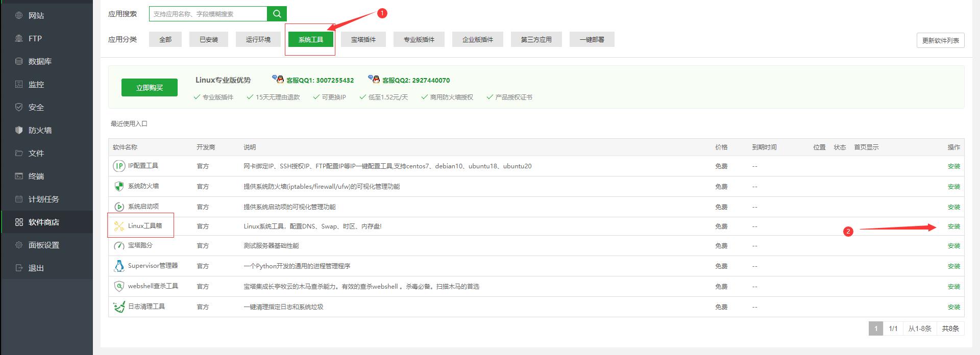980x355 pixels.
Task: Click the webshell查杀工具 icon
Action: click(119, 286)
